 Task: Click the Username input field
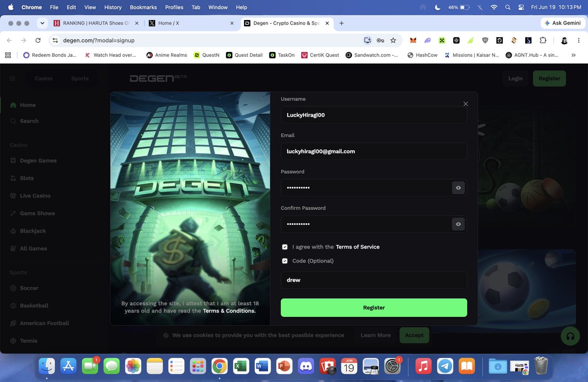374,115
